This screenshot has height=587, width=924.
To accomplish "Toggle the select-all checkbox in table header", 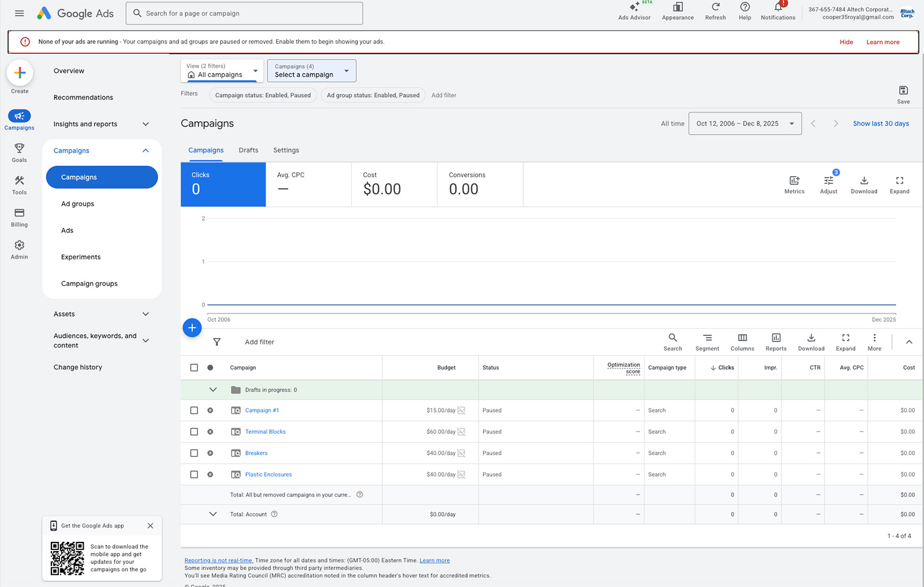I will pos(194,367).
